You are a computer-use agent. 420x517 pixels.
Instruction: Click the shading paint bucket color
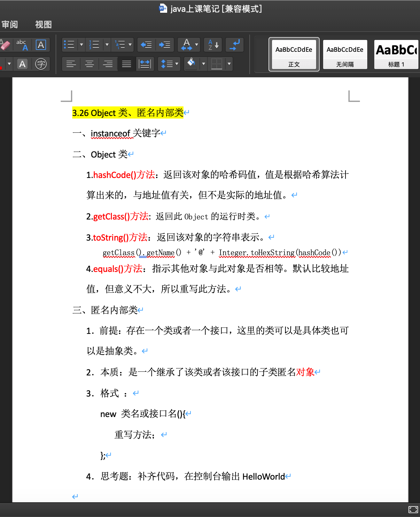coord(191,63)
